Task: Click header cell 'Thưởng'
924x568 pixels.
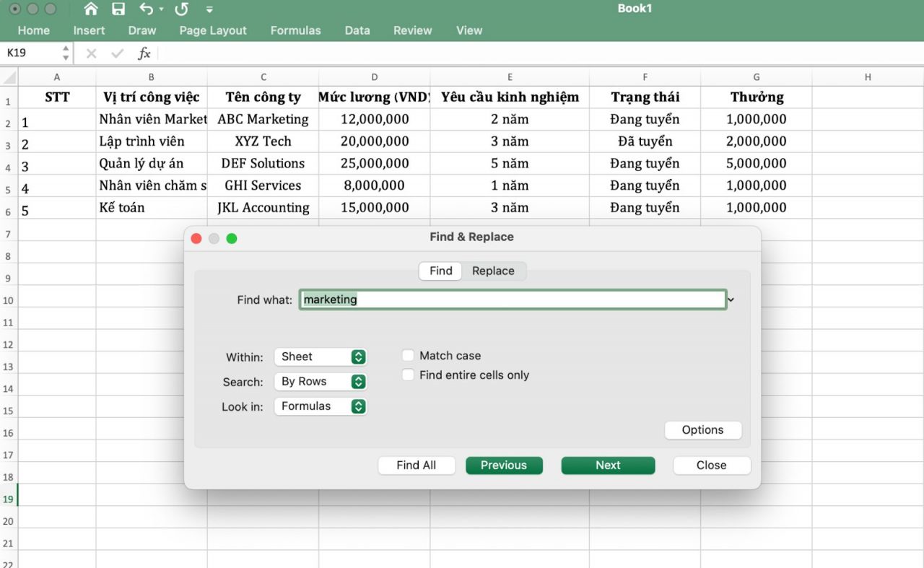Action: tap(757, 97)
